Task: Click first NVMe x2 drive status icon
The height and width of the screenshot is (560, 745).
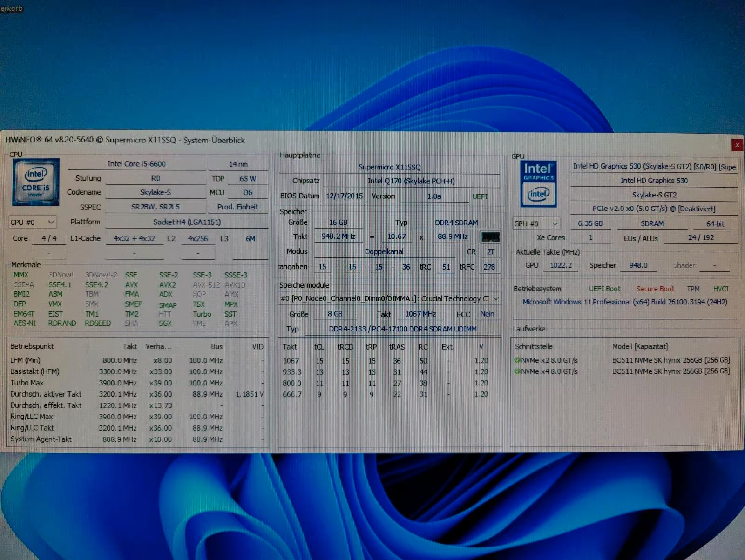Action: pyautogui.click(x=517, y=360)
